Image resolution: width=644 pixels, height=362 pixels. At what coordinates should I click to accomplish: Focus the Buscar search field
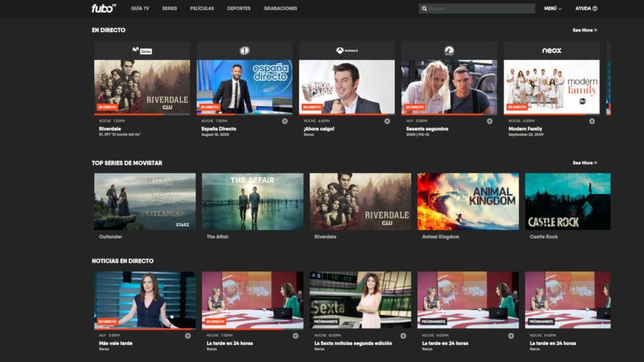[x=480, y=9]
